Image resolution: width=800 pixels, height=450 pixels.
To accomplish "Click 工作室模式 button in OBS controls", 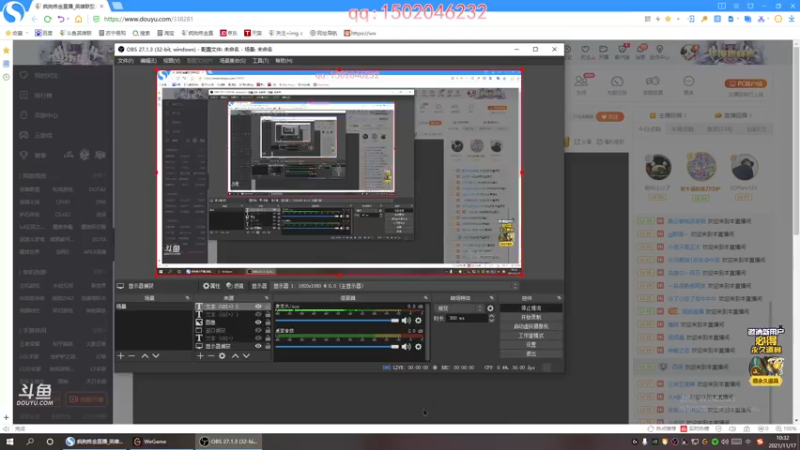I will click(531, 336).
